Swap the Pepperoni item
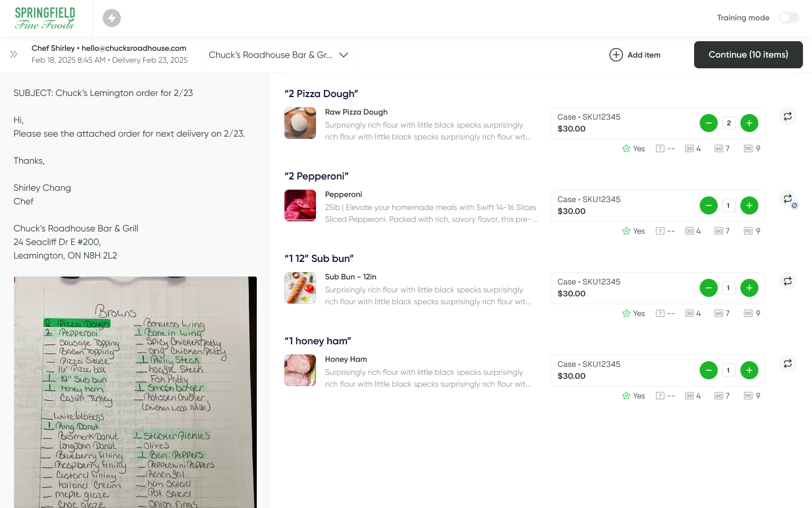The height and width of the screenshot is (508, 812). [x=788, y=199]
